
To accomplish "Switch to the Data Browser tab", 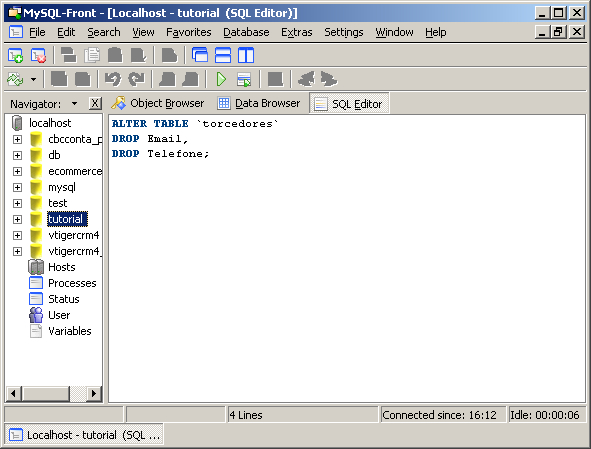I will (x=259, y=103).
